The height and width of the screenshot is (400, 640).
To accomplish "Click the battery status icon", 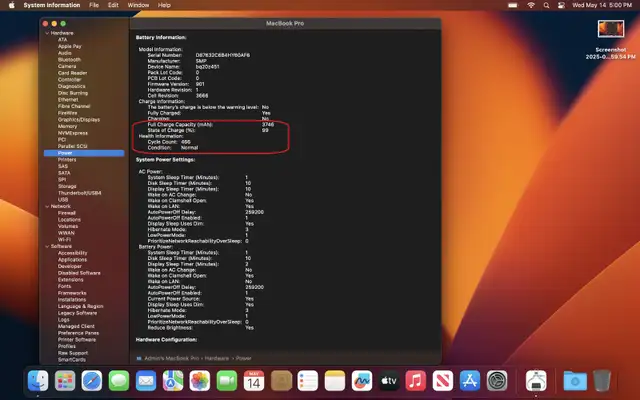I will (x=513, y=5).
